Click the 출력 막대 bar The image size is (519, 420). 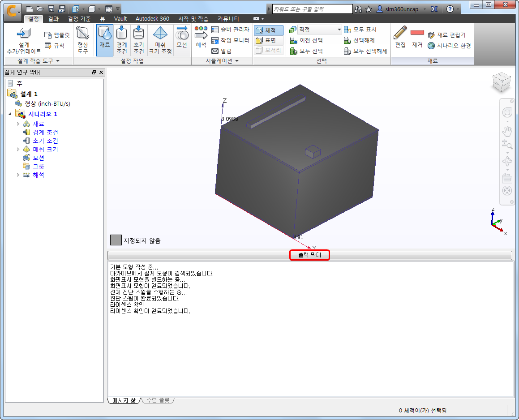[x=309, y=255]
